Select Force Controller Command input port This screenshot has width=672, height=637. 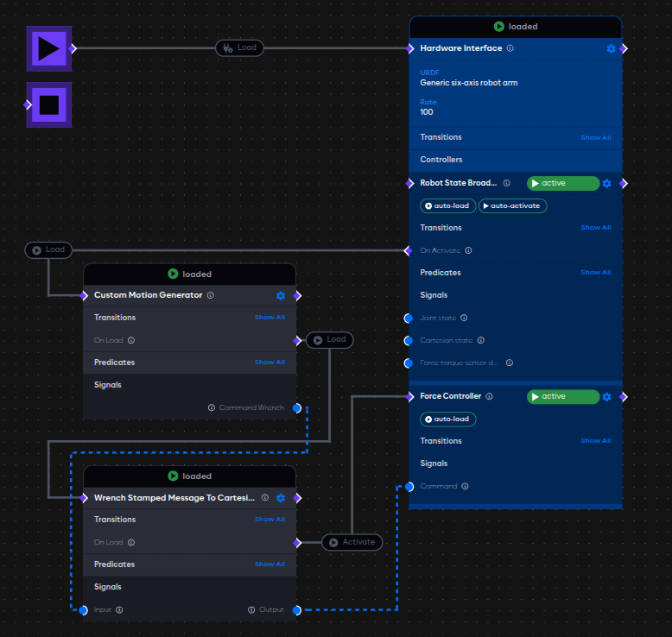pos(409,487)
